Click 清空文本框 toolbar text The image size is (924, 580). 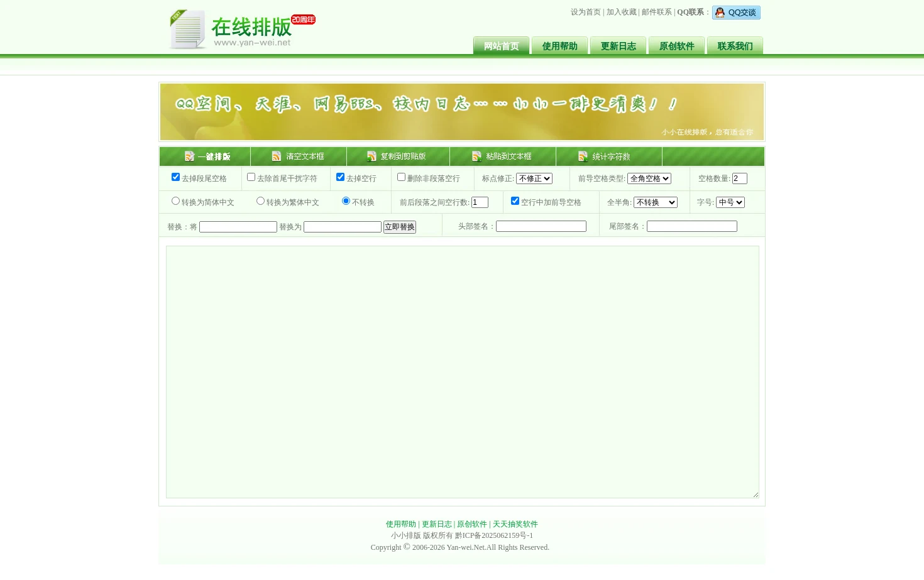pyautogui.click(x=305, y=156)
